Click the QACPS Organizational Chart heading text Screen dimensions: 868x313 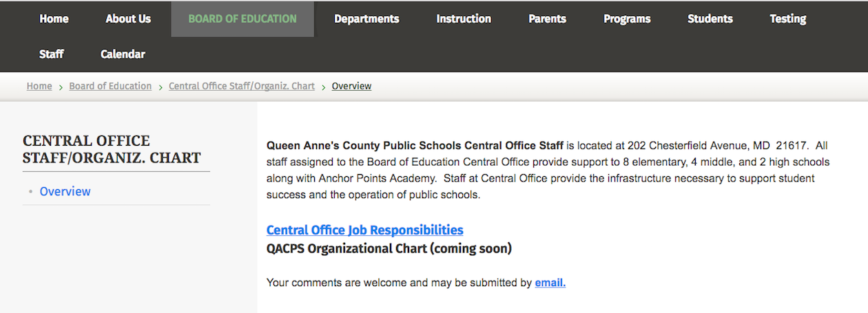pos(389,248)
